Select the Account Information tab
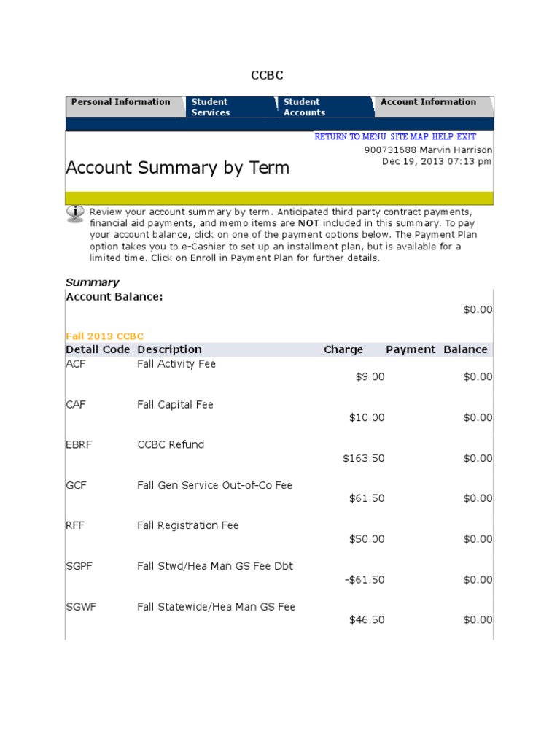The image size is (560, 747). [x=428, y=102]
